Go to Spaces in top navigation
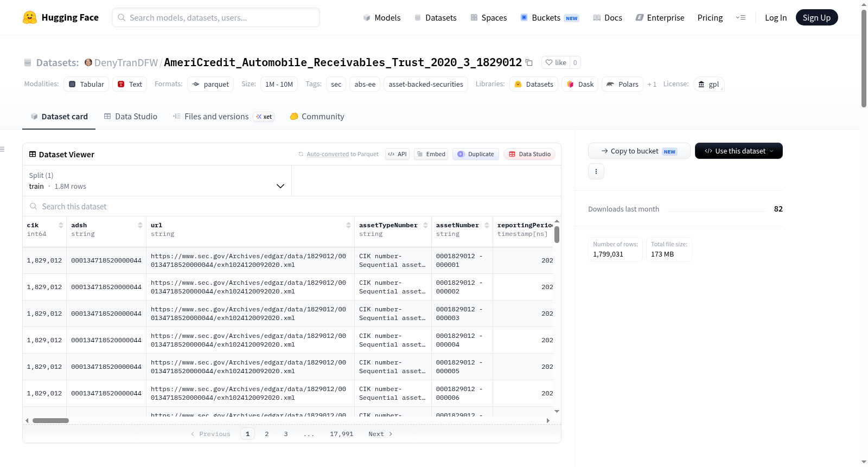Image resolution: width=868 pixels, height=467 pixels. 488,17
